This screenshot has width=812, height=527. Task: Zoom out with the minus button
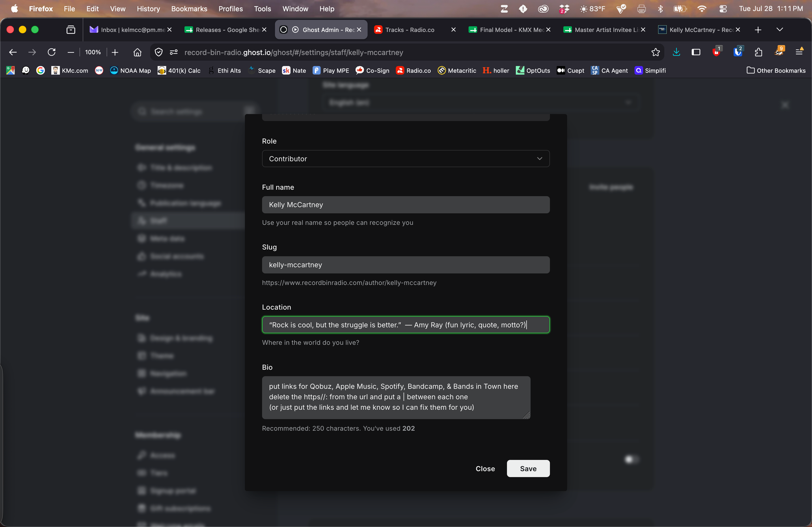71,52
